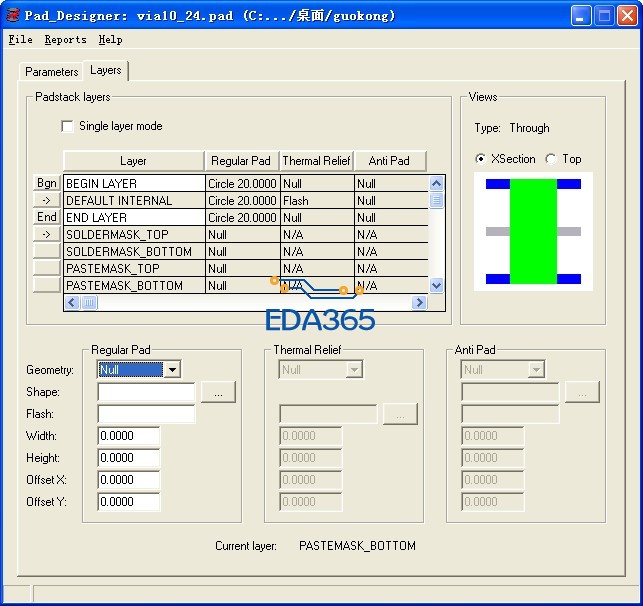Image resolution: width=643 pixels, height=606 pixels.
Task: Click Regular Pad Offset X field
Action: click(129, 480)
